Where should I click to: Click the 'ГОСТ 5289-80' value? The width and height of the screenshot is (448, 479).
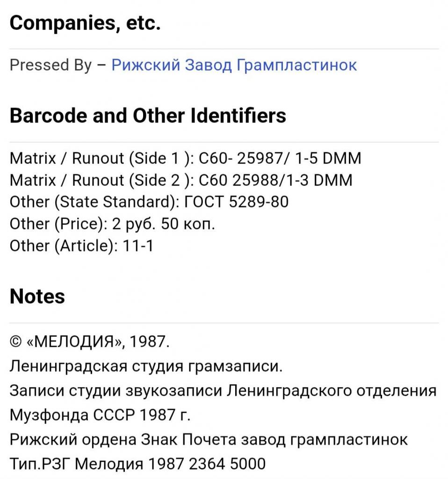(237, 202)
